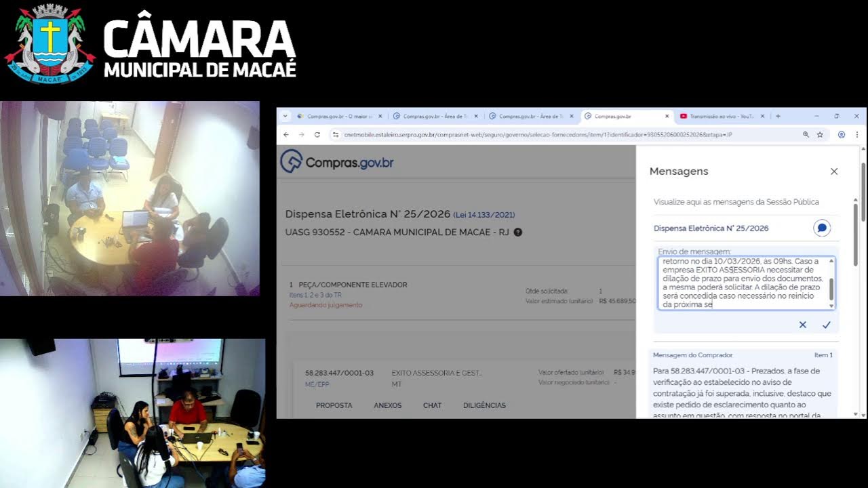Close the first 'Área de Tr' tab
The width and height of the screenshot is (868, 488).
(x=476, y=117)
